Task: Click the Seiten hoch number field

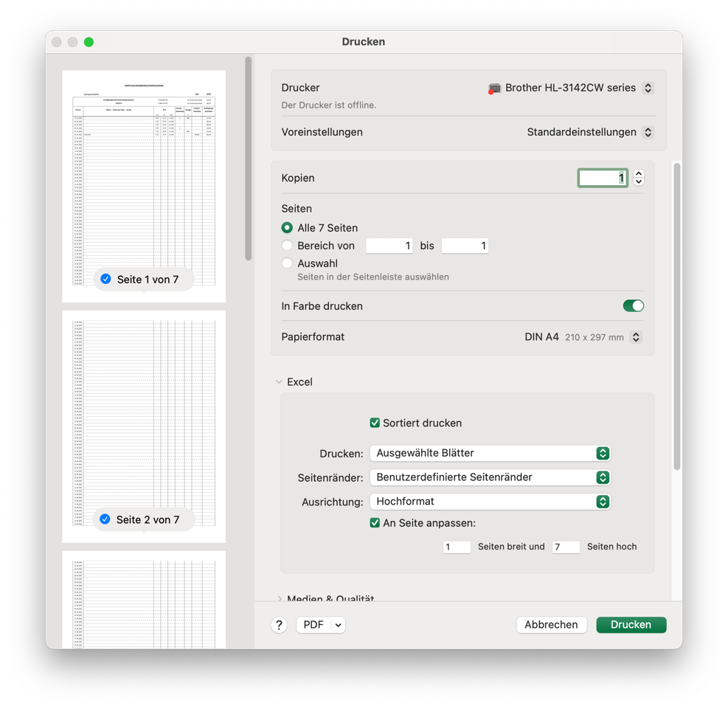Action: pos(565,547)
